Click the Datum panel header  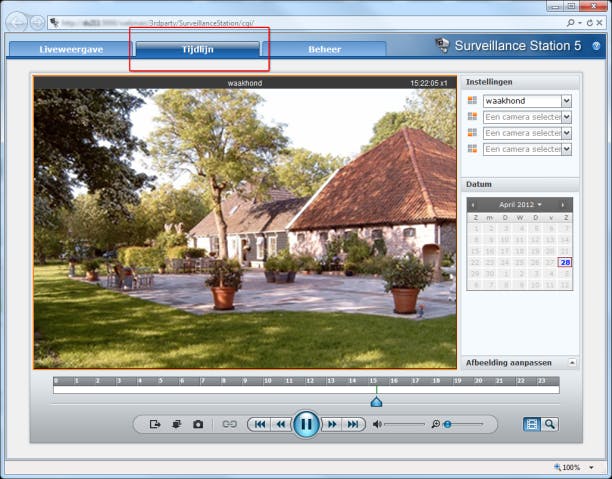click(520, 184)
